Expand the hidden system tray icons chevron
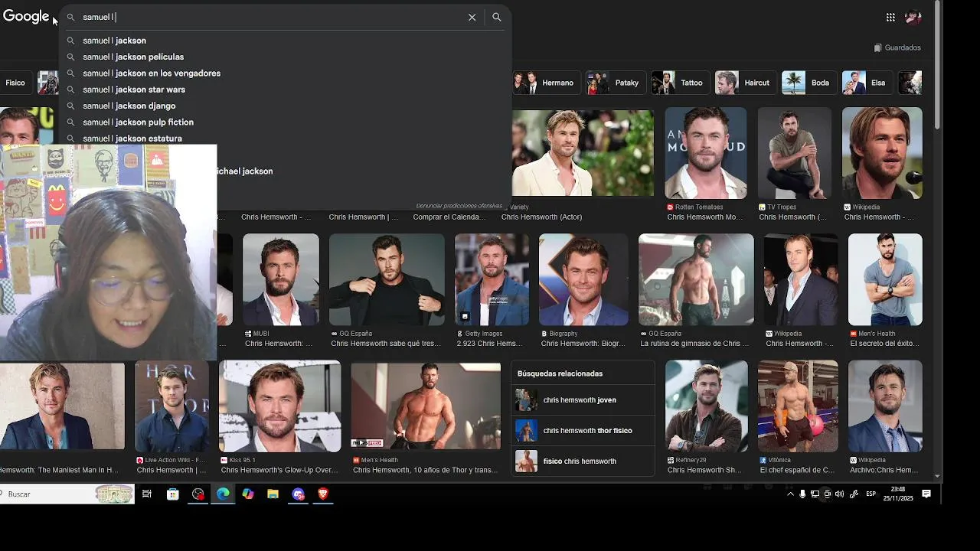Image resolution: width=980 pixels, height=551 pixels. pos(790,494)
